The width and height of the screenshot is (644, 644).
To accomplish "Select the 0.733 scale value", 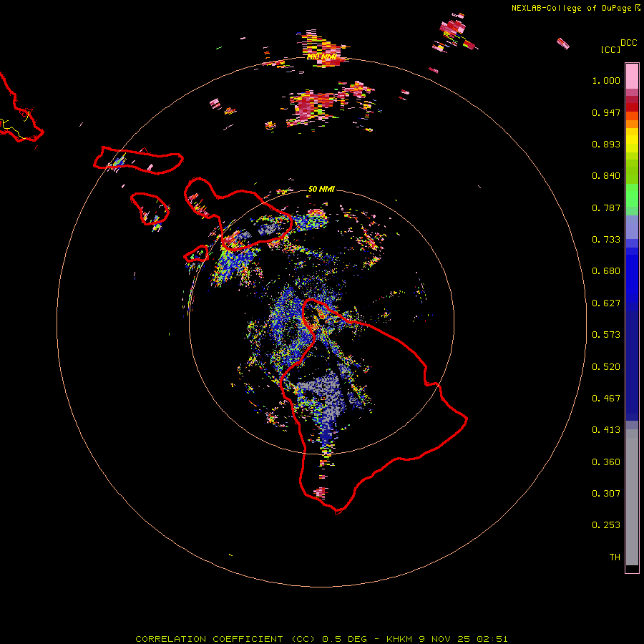I will [x=606, y=240].
